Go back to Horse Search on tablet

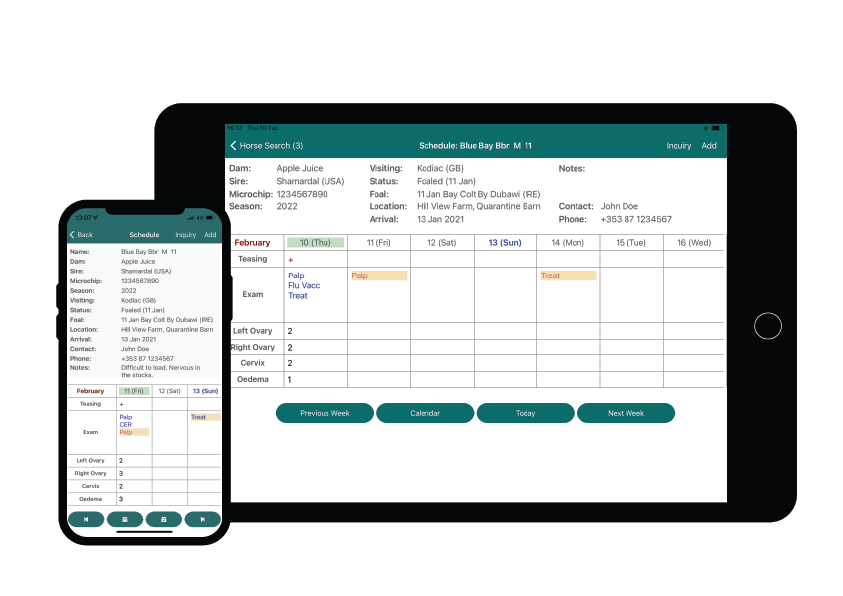tap(267, 146)
